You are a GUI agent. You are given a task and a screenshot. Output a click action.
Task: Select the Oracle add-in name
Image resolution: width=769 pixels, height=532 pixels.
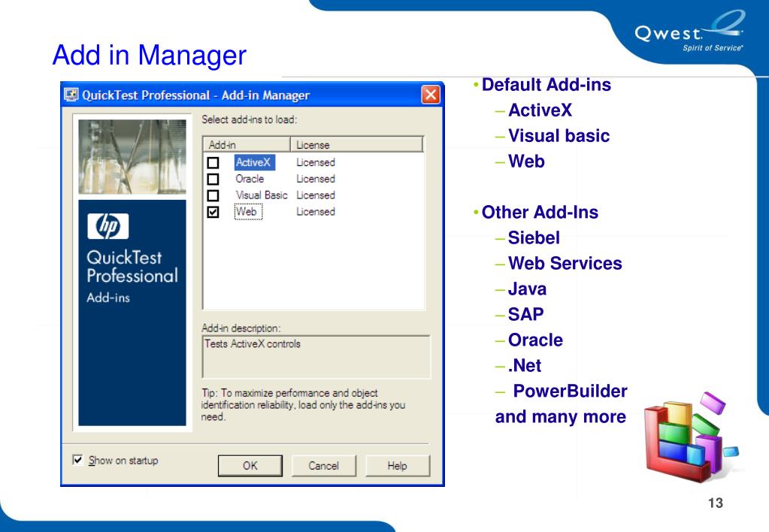pyautogui.click(x=250, y=179)
